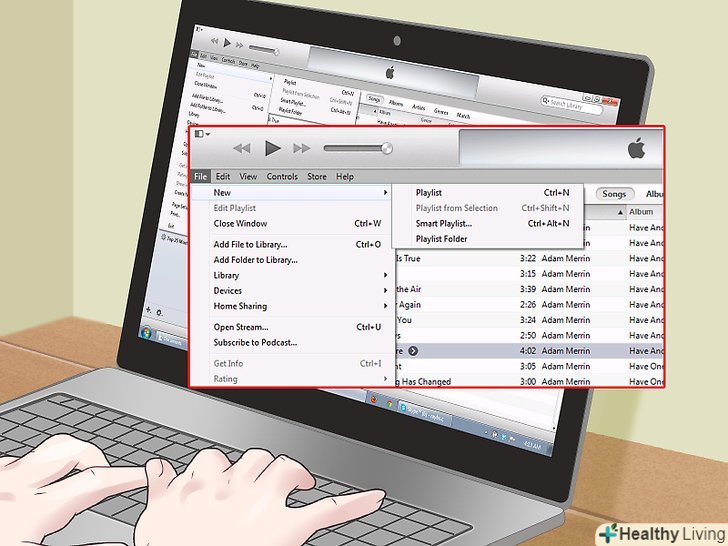Open the Store menu in the zoomed inset
The image size is (728, 546).
[317, 176]
